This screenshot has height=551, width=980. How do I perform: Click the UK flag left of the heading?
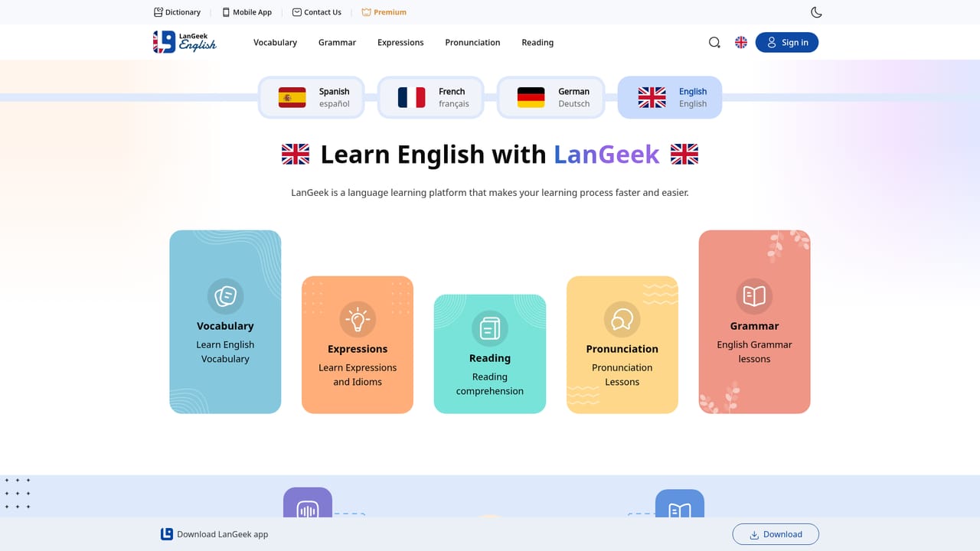[x=296, y=155]
